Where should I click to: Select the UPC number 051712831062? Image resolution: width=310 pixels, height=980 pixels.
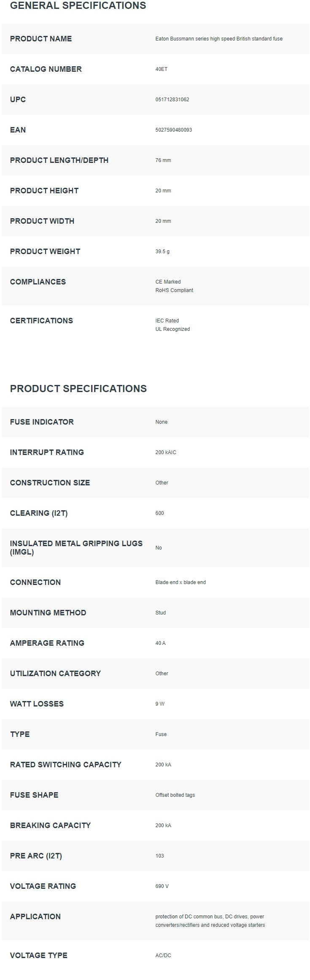pos(172,100)
